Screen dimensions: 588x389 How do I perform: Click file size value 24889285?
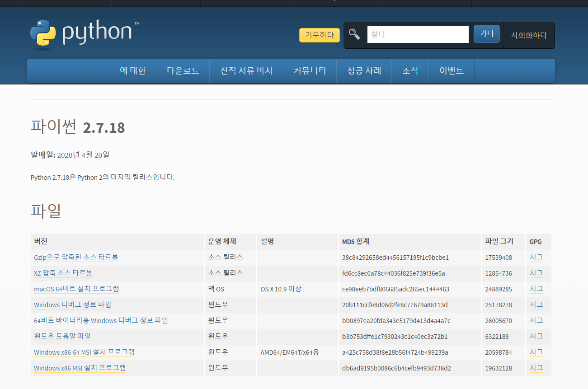click(499, 290)
